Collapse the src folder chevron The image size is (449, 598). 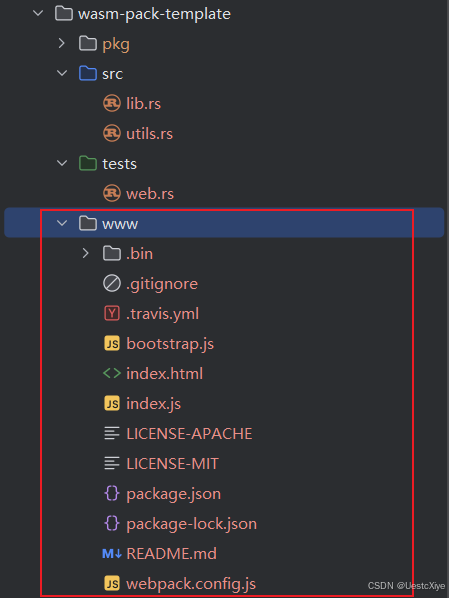pyautogui.click(x=62, y=73)
